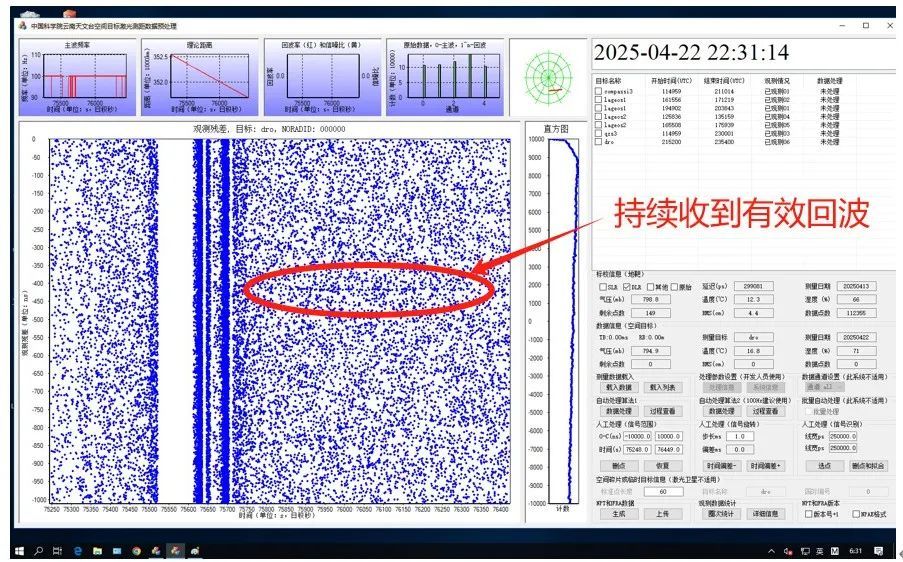903x562 pixels.
Task: Click the 恢复 button
Action: pos(663,465)
